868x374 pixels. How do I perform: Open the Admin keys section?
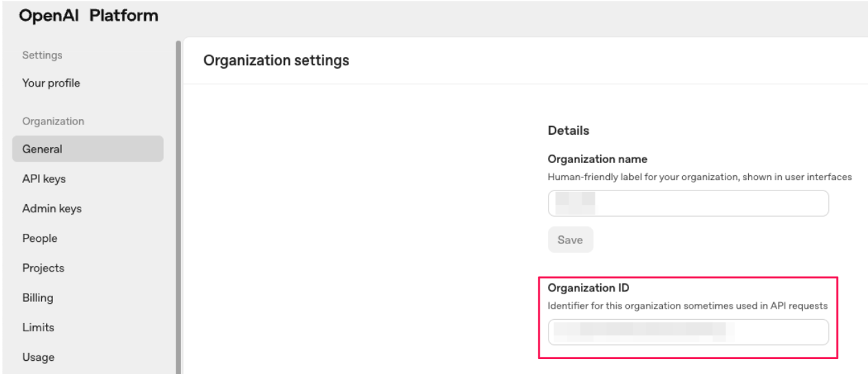coord(52,209)
